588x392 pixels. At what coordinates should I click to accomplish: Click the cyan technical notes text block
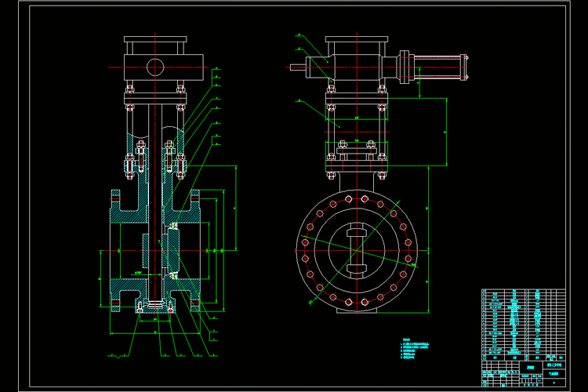click(x=419, y=349)
